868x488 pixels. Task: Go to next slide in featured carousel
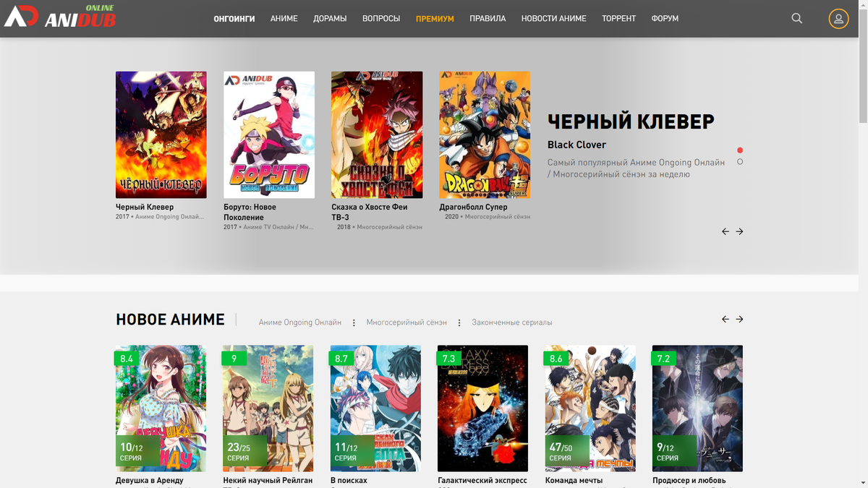coord(739,231)
